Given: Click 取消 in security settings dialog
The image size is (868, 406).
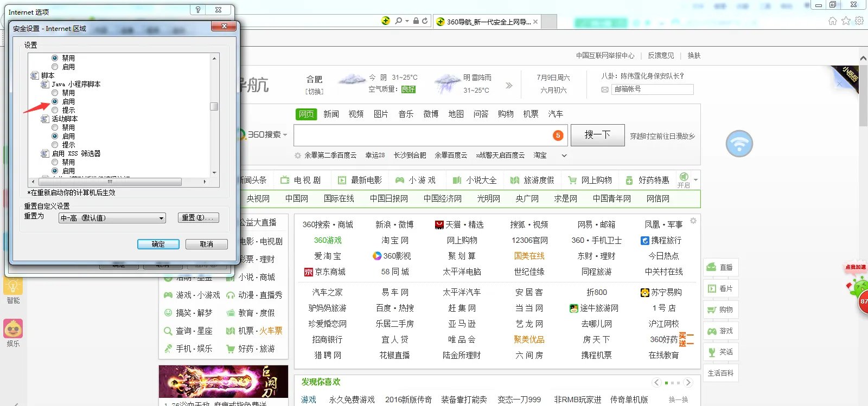Looking at the screenshot, I should pyautogui.click(x=206, y=244).
